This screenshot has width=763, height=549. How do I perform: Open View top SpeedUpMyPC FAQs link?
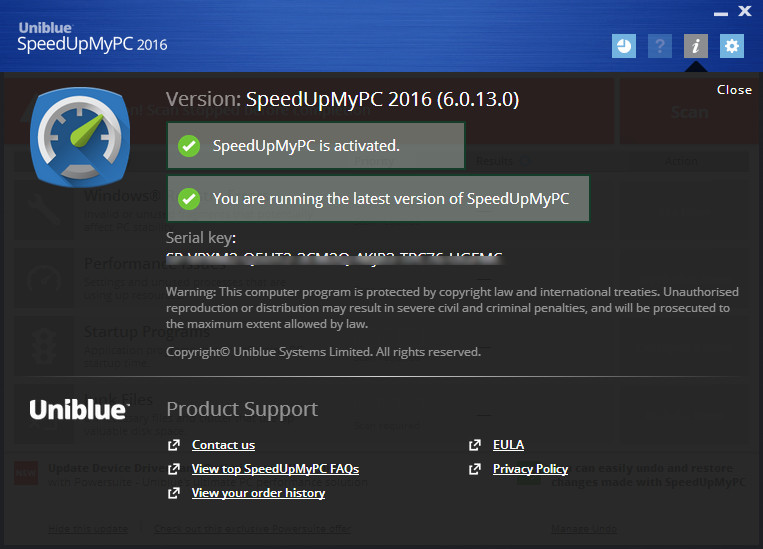275,469
